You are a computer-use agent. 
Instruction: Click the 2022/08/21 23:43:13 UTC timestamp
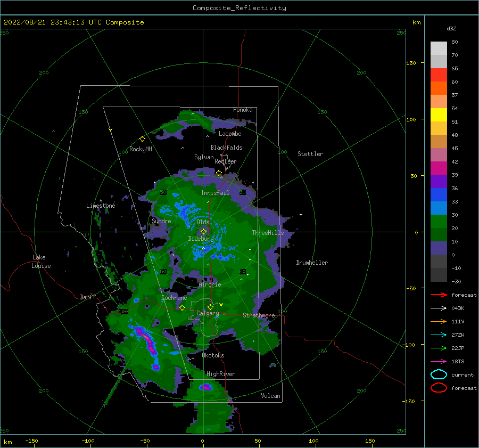tap(73, 22)
